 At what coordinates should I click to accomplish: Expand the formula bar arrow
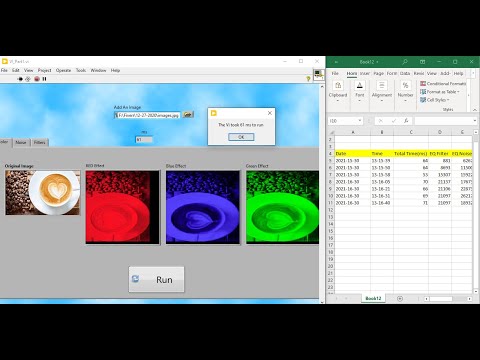coord(475,121)
